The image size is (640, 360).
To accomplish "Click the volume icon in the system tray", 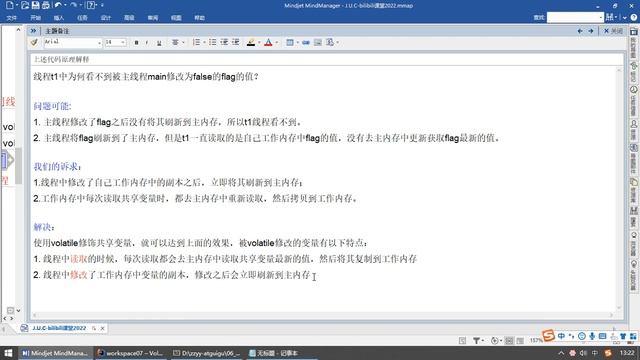I will [583, 353].
